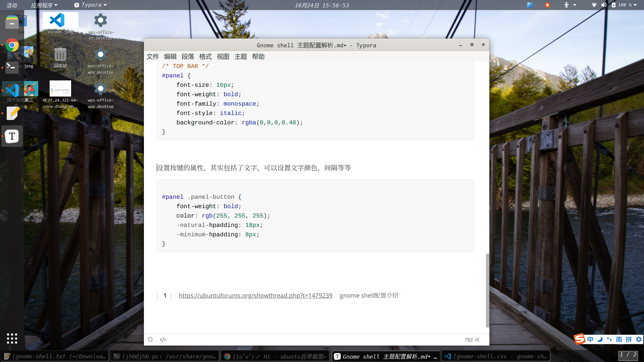Image resolution: width=644 pixels, height=362 pixels.
Task: Open the text editor notepad dock icon
Action: [12, 113]
